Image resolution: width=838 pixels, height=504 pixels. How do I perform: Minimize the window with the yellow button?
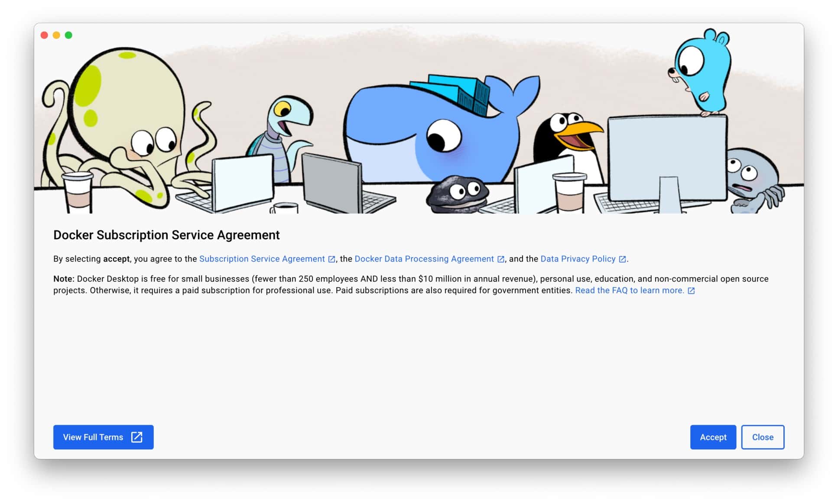pos(56,35)
